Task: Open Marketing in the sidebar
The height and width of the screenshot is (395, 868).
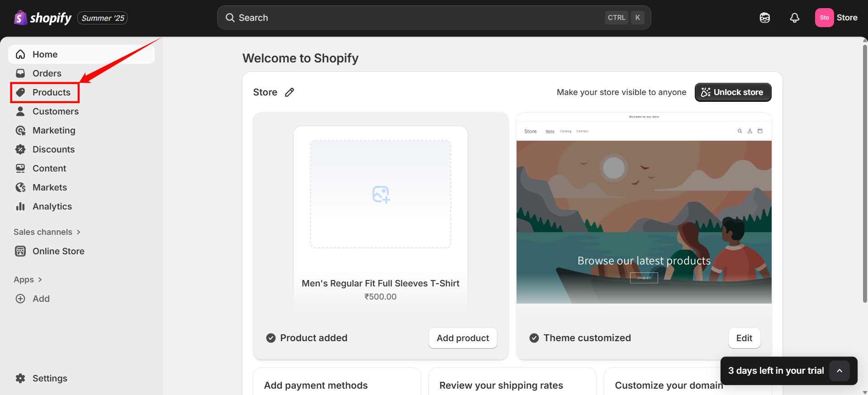Action: [81, 130]
